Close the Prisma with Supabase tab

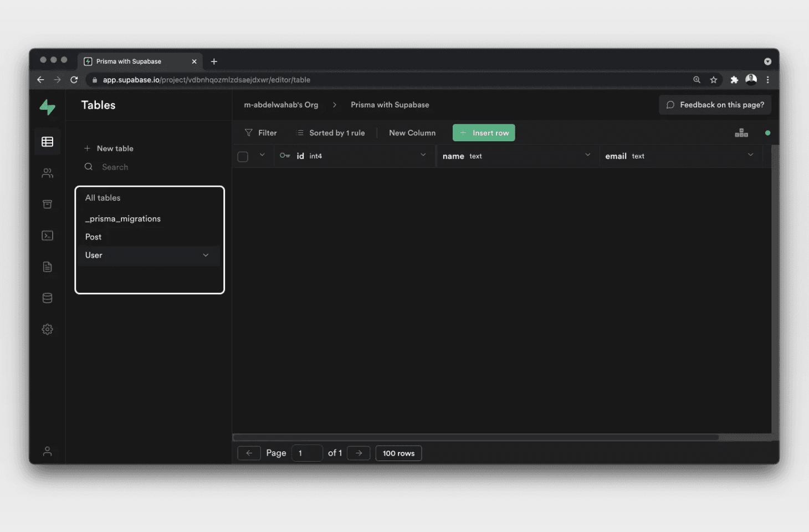pyautogui.click(x=194, y=62)
